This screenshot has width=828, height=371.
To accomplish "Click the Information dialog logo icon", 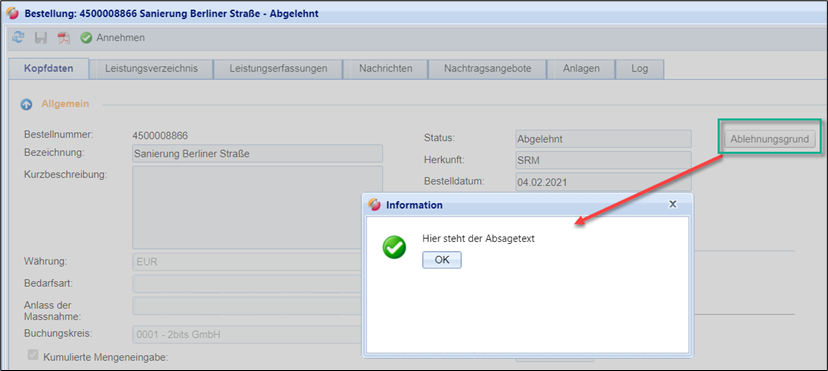I will coord(374,204).
